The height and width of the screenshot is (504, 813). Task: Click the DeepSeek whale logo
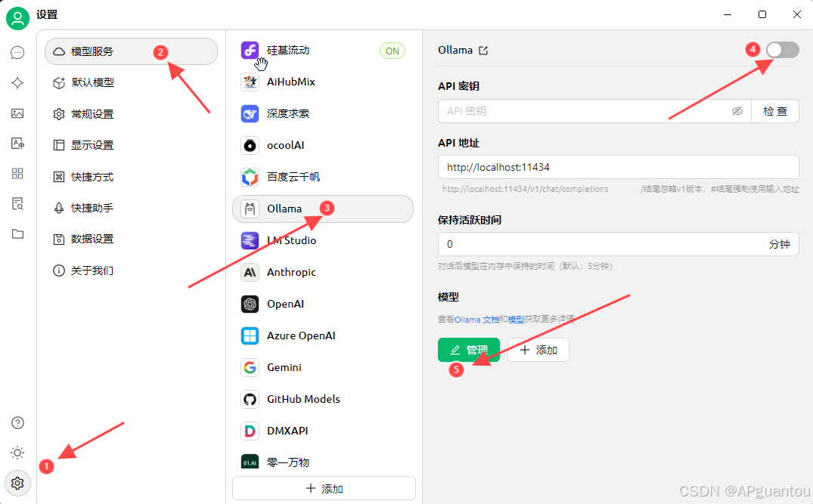pos(250,113)
